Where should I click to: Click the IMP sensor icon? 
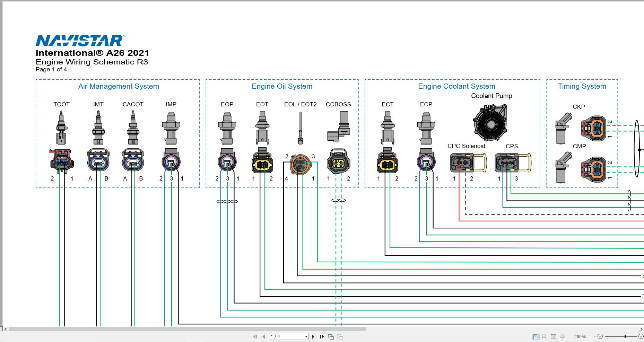click(171, 128)
